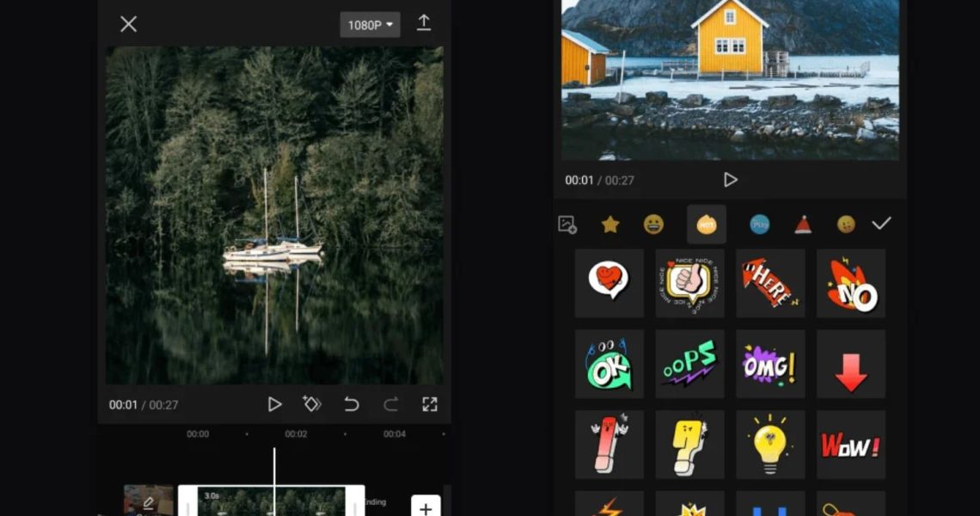Select the red WOW! sticker
The width and height of the screenshot is (980, 516).
[851, 445]
